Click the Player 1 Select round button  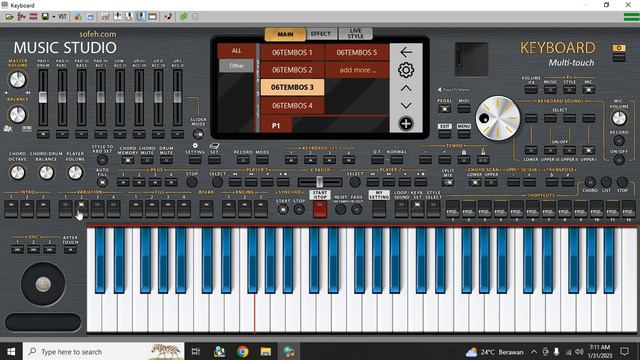(x=217, y=182)
